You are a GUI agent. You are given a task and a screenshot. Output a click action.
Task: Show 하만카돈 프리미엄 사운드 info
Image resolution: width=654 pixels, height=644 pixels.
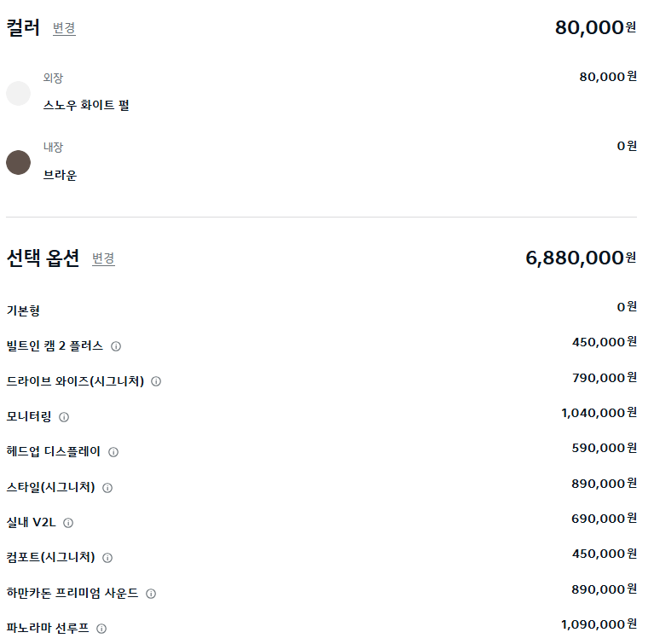[x=151, y=594]
